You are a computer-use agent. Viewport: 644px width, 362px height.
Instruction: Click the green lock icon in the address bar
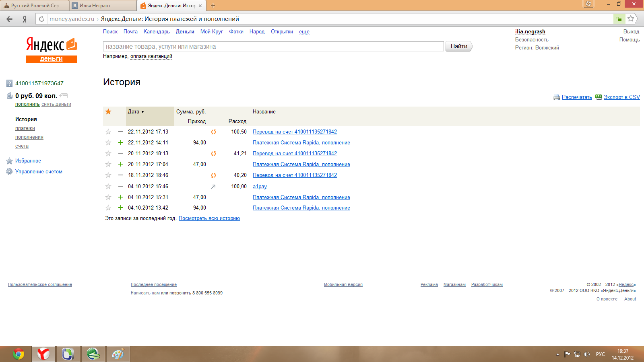(x=619, y=19)
